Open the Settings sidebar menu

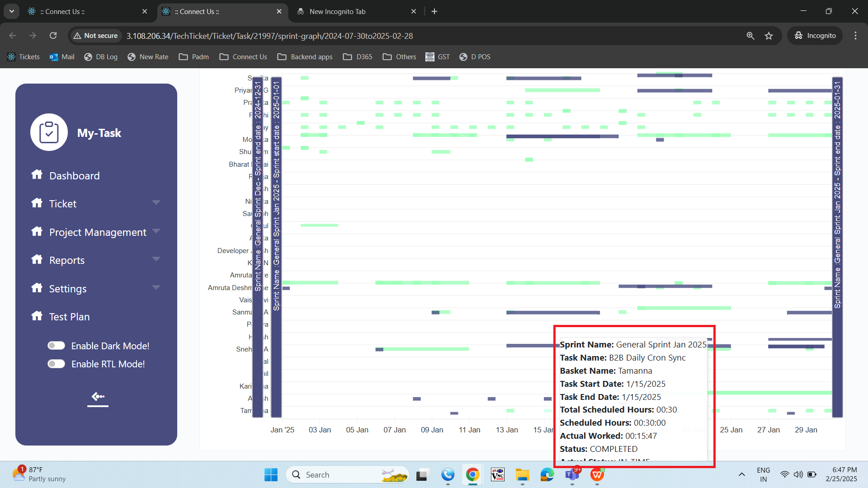coord(68,289)
